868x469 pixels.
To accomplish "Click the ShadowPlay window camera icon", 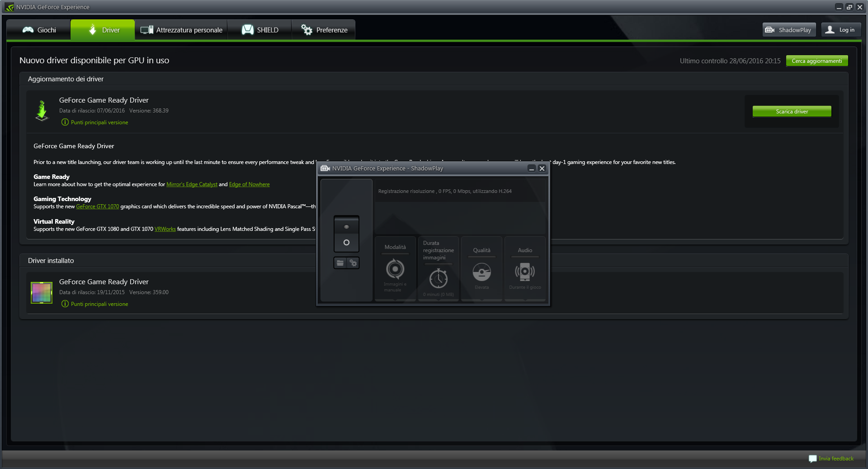I will 325,169.
